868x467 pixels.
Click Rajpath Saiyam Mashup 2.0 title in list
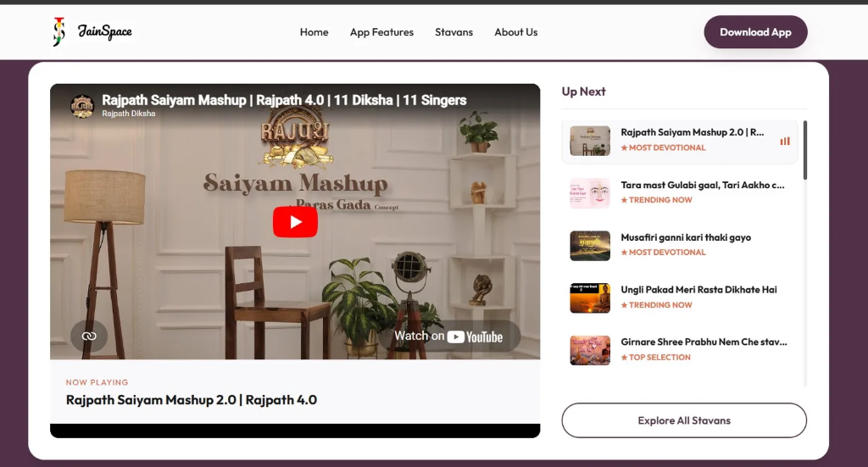click(x=692, y=132)
